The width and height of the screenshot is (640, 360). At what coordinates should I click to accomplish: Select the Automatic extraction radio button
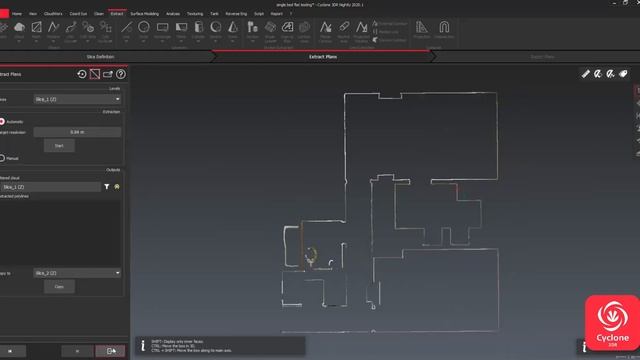point(2,122)
